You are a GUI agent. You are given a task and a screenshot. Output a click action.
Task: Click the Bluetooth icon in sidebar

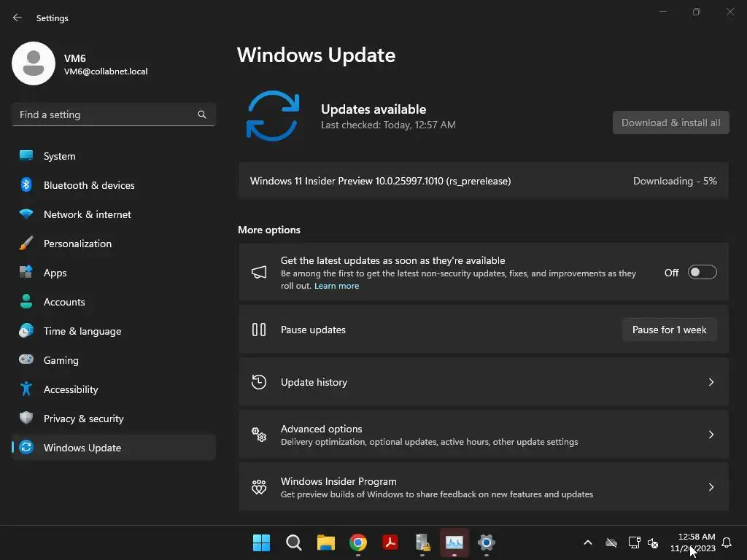[x=26, y=184]
